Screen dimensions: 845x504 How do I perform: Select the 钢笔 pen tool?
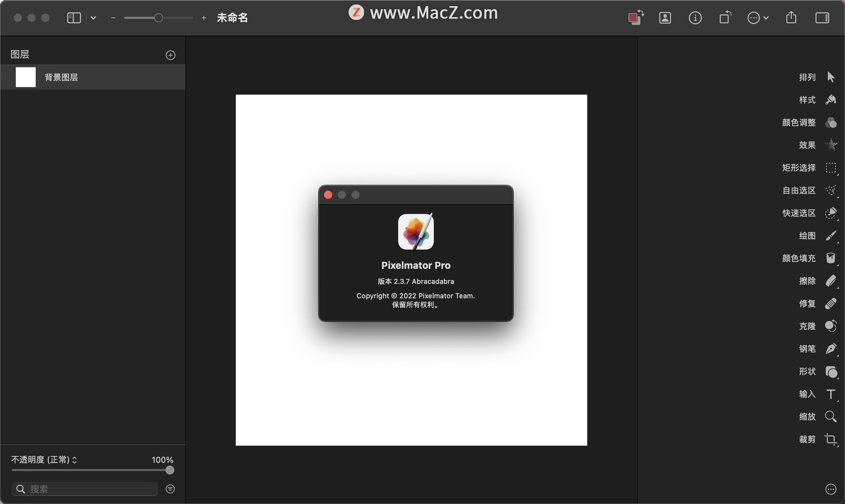[x=830, y=349]
